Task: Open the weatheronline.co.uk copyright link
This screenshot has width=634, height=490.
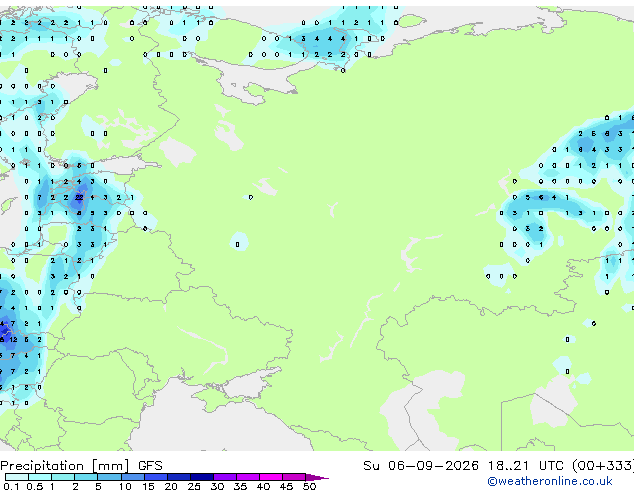Action: [x=550, y=481]
